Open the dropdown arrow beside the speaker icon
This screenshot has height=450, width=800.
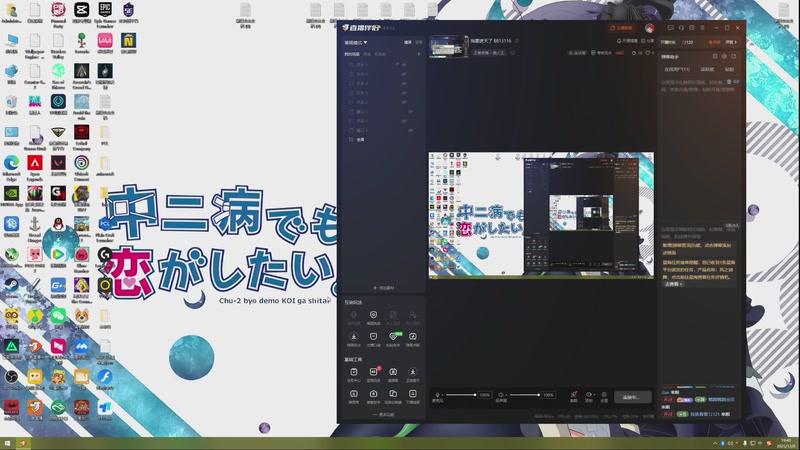(x=506, y=395)
